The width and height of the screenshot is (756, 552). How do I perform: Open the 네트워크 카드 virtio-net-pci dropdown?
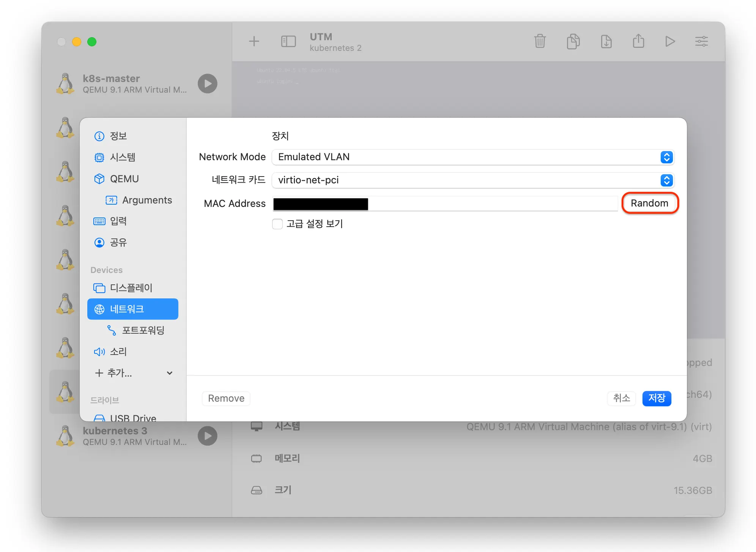click(x=472, y=180)
